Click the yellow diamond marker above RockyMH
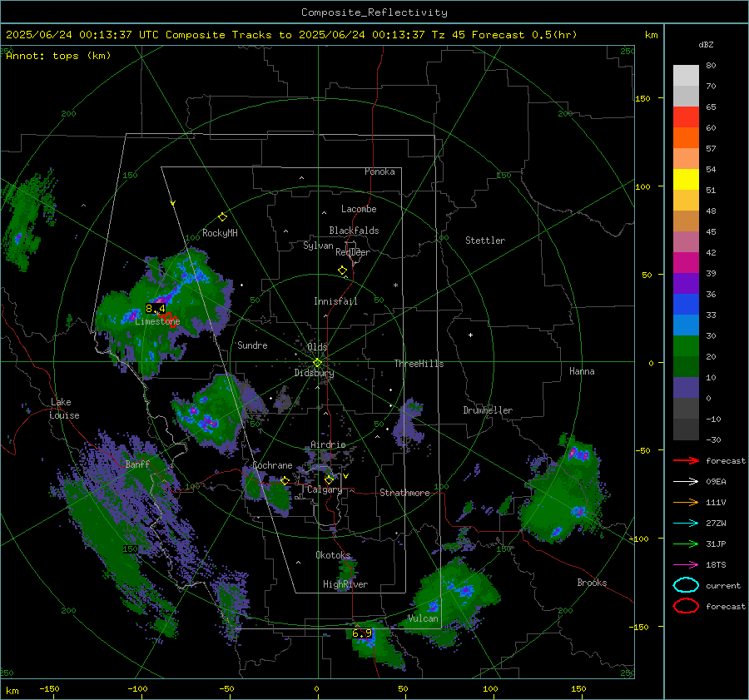The height and width of the screenshot is (700, 749). [222, 217]
